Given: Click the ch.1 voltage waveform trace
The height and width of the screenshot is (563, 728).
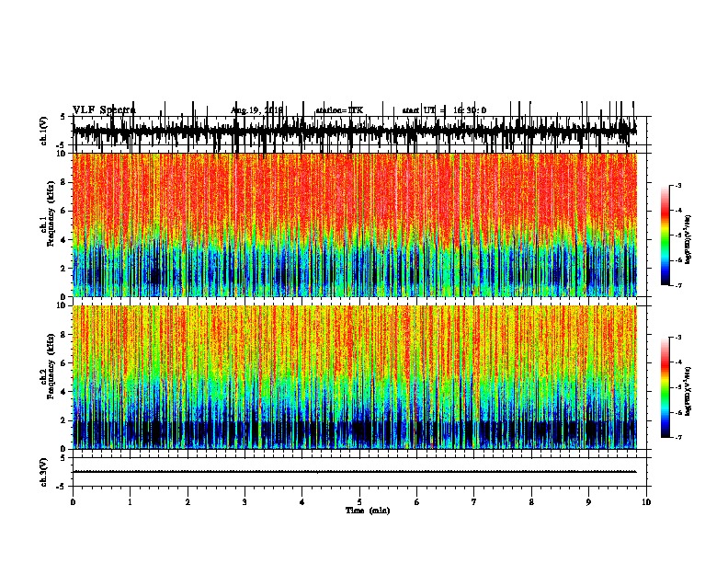Looking at the screenshot, I should coord(355,130).
